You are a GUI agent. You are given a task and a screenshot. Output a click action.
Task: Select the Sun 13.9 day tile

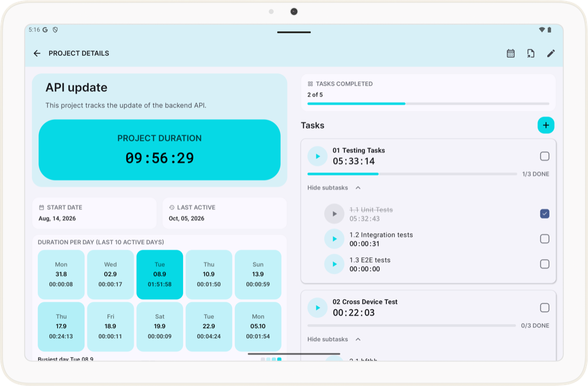point(258,275)
